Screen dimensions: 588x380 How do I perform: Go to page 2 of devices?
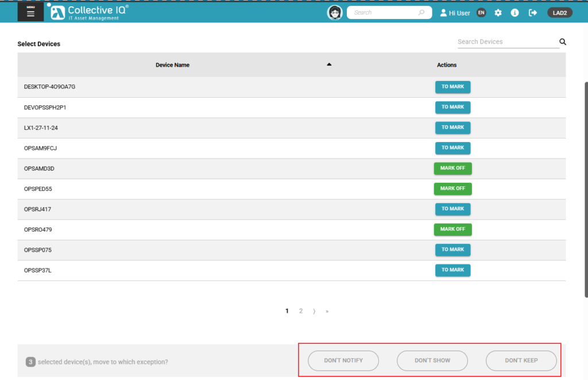(x=301, y=311)
